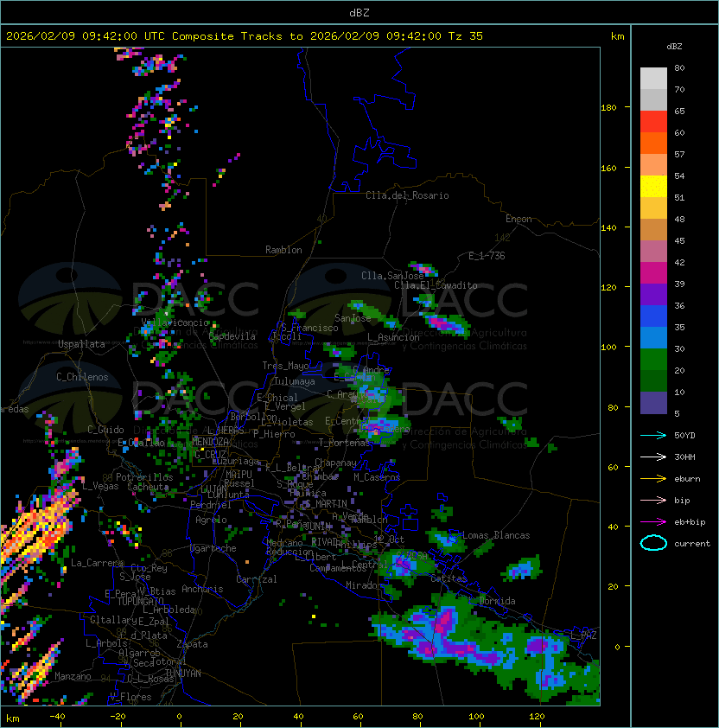Click the P_Hierro map label
The width and height of the screenshot is (719, 728).
(274, 434)
